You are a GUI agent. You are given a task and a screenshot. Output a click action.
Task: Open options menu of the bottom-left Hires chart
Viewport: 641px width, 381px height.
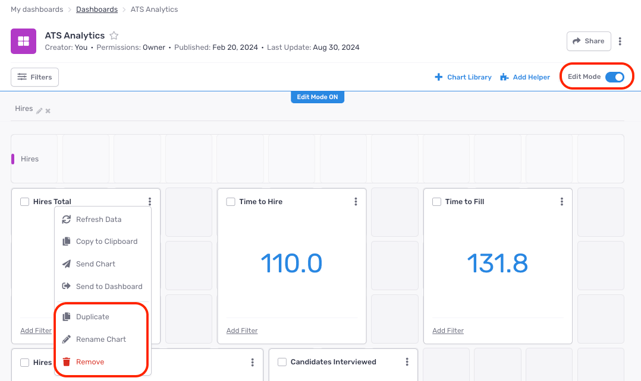[252, 362]
